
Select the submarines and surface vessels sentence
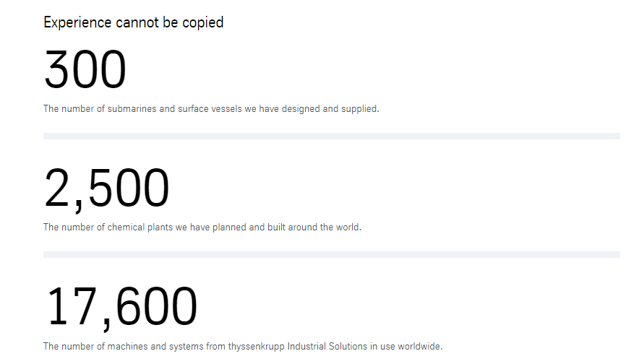click(211, 109)
